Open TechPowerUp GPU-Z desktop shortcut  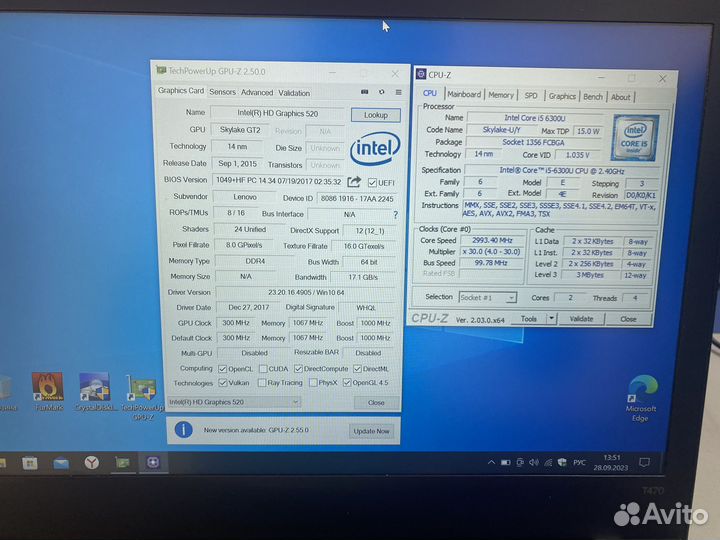pyautogui.click(x=143, y=398)
